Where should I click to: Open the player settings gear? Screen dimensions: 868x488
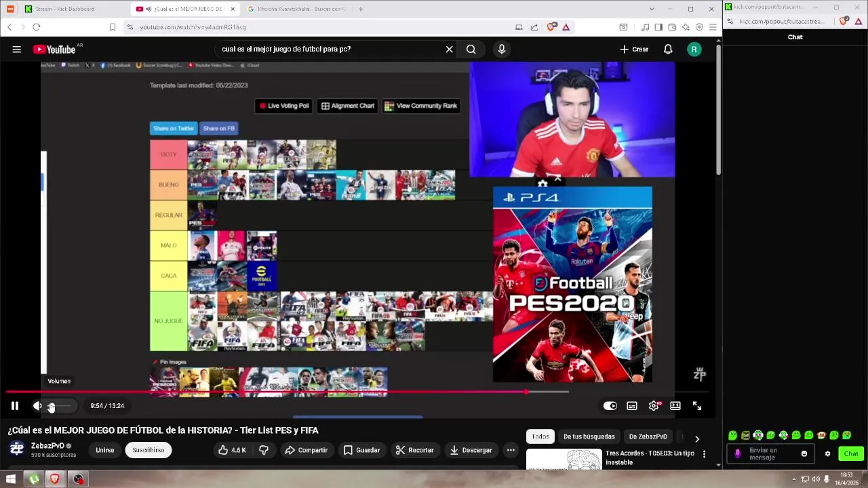click(x=654, y=406)
